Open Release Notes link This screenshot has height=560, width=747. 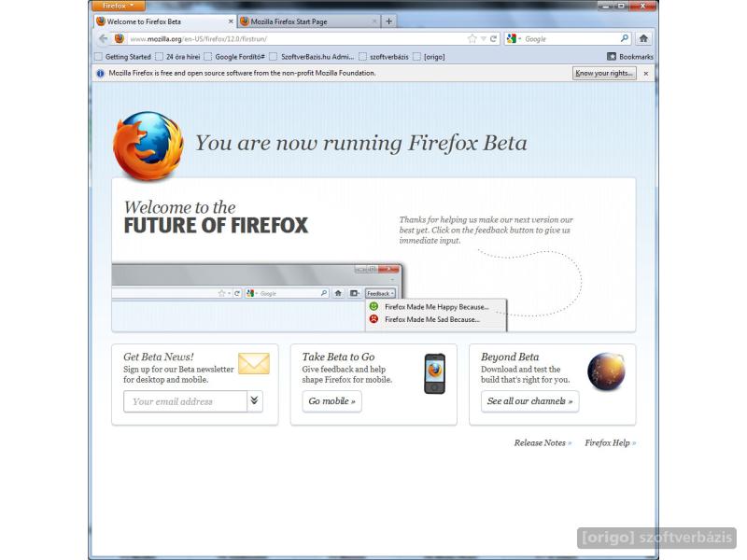[543, 442]
